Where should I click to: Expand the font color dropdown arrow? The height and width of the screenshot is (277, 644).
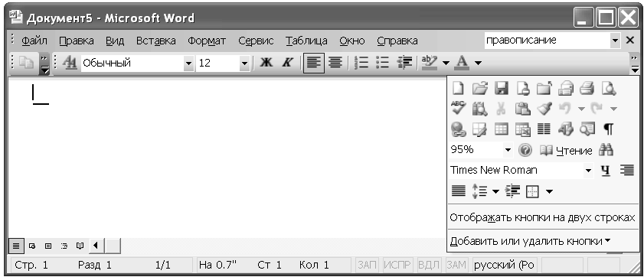[x=478, y=64]
